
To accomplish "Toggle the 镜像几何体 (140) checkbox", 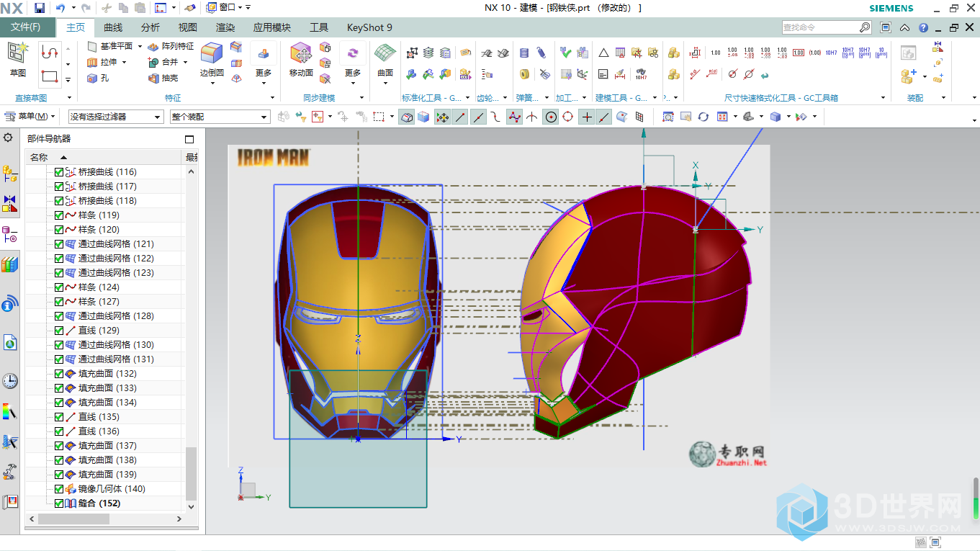I will (59, 489).
